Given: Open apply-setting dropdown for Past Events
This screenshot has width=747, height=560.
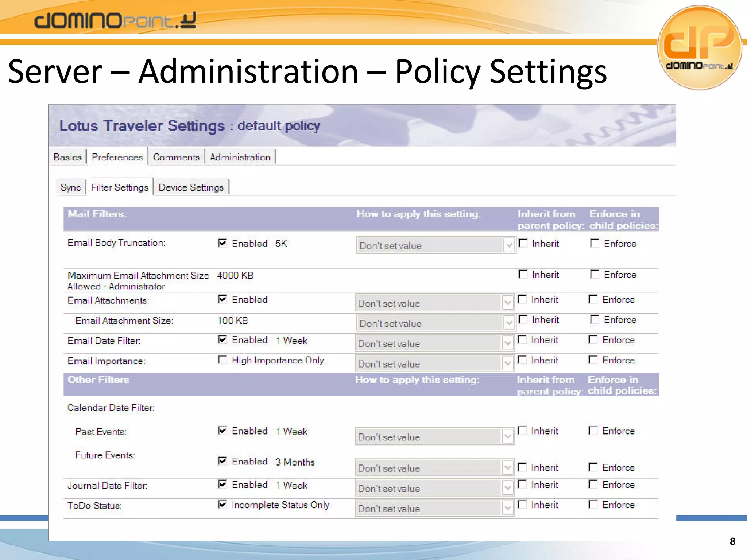Looking at the screenshot, I should pyautogui.click(x=434, y=436).
